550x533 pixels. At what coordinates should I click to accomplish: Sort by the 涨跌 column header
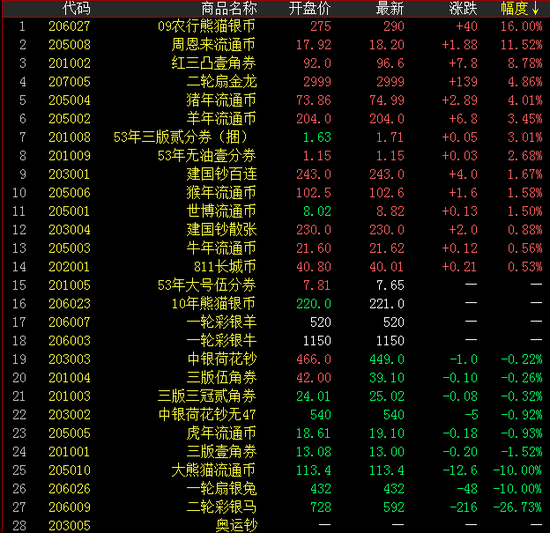[x=463, y=8]
